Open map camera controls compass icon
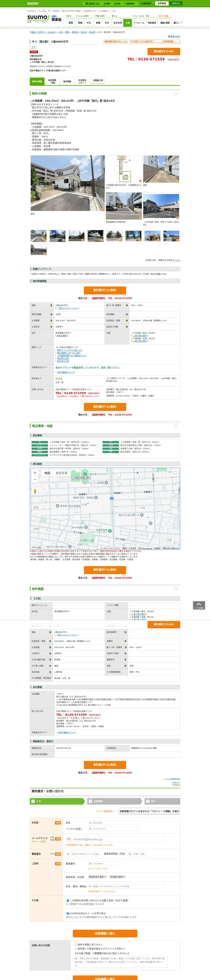 (175, 542)
